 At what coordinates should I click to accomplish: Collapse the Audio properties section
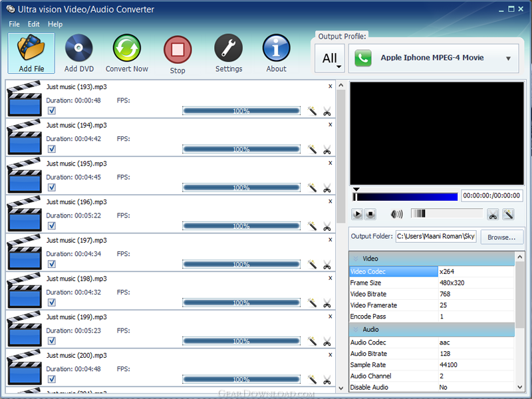(356, 329)
